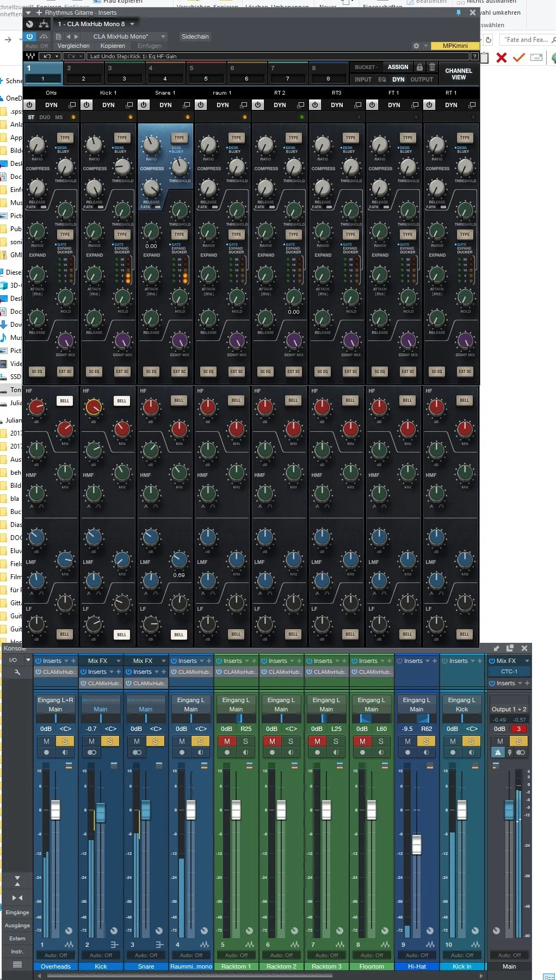Open the I/O panel dropdown arrow in console
Image resolution: width=556 pixels, height=980 pixels.
[28, 660]
